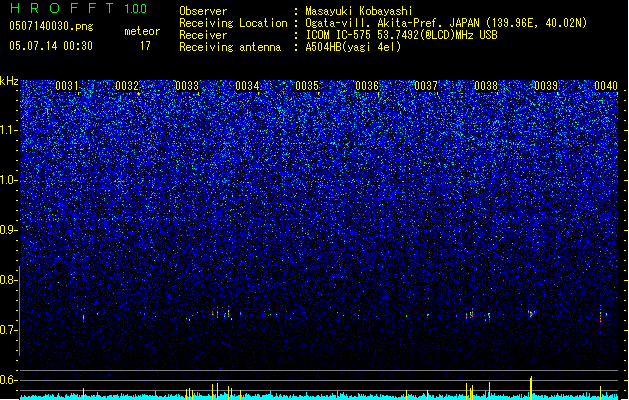Click the 0031 time marker
This screenshot has width=629, height=400.
[67, 86]
